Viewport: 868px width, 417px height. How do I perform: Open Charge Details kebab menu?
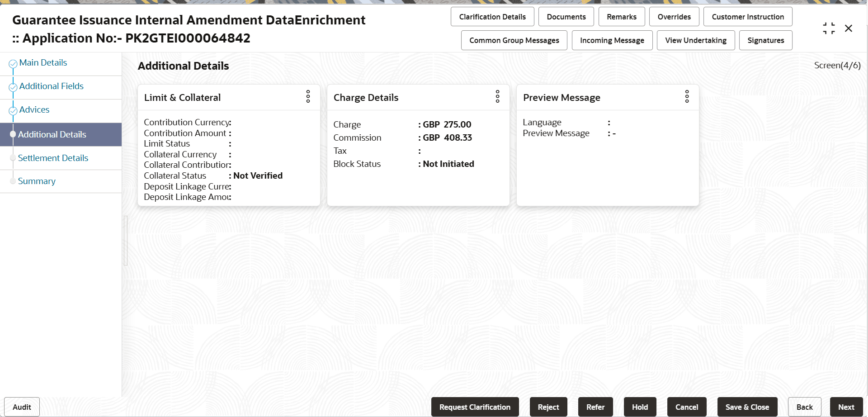point(497,96)
